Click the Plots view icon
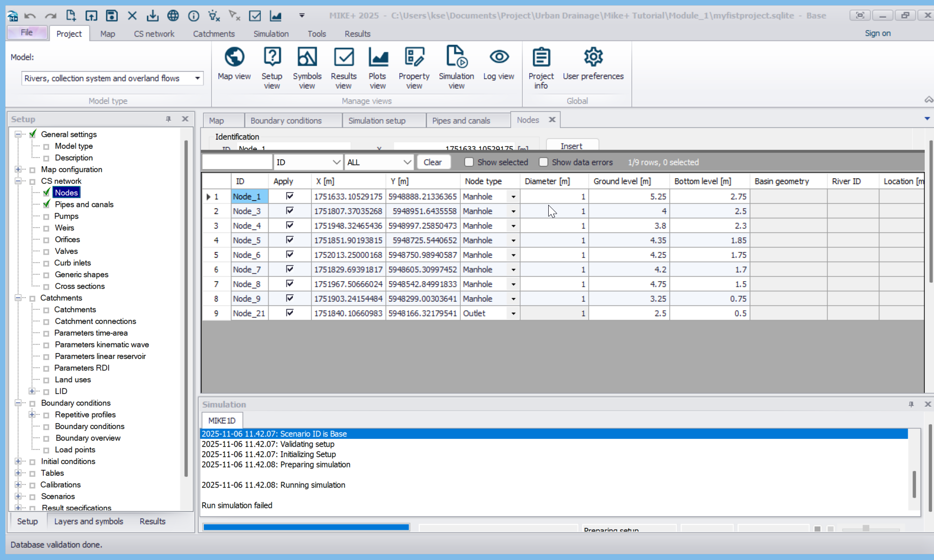This screenshot has height=560, width=934. (x=377, y=57)
